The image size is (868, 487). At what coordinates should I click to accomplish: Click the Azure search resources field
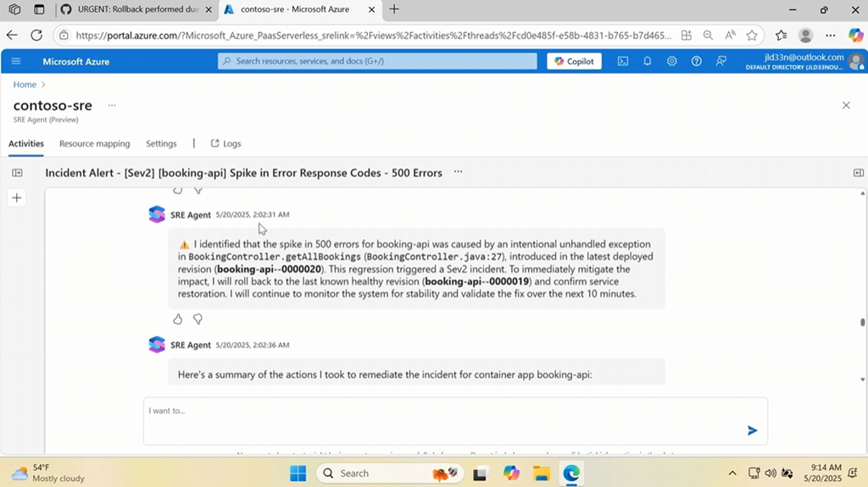coord(377,61)
